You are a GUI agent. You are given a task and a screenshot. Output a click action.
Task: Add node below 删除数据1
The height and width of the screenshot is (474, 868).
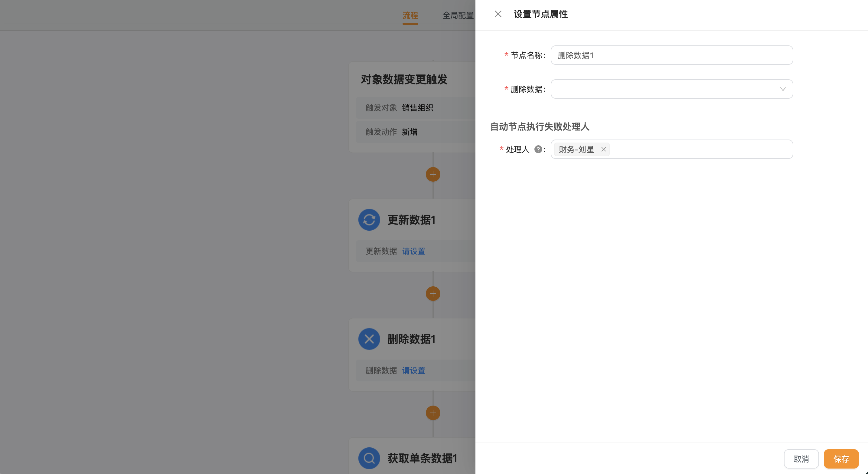tap(433, 413)
